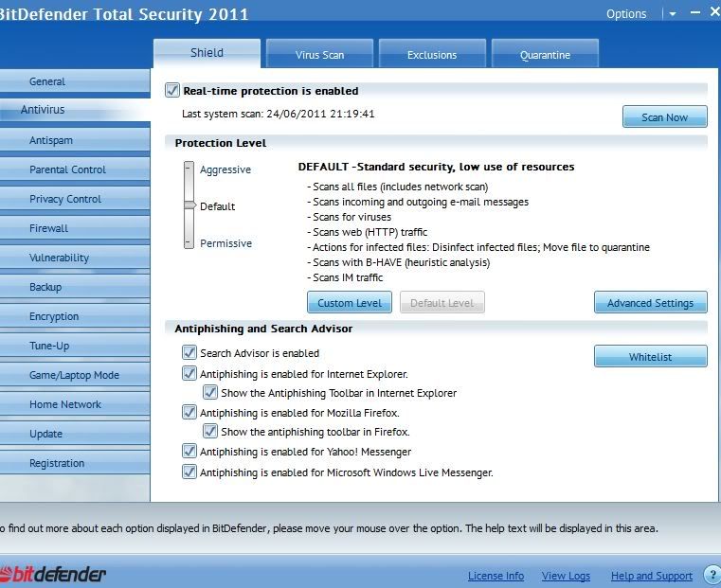
Task: Click the BitDefender logo
Action: pos(52,574)
